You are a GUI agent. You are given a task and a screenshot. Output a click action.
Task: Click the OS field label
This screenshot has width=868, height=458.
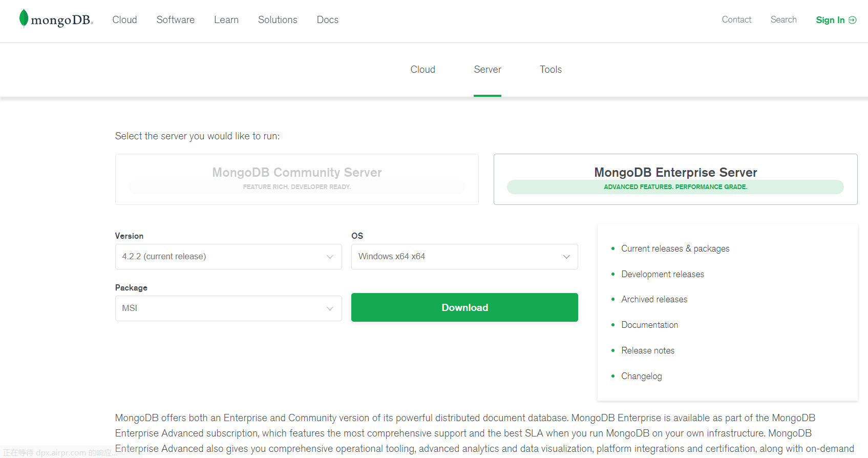click(x=357, y=236)
